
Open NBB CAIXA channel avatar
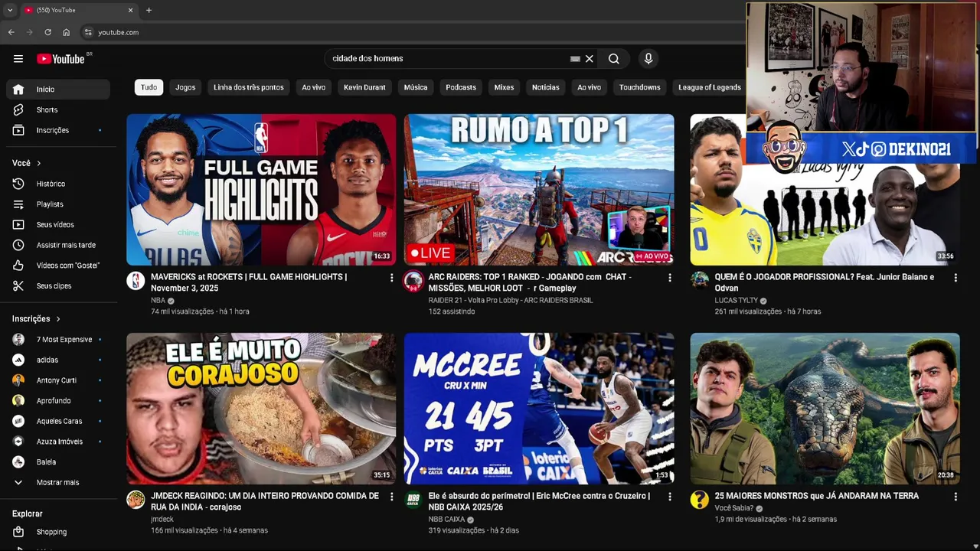click(413, 500)
